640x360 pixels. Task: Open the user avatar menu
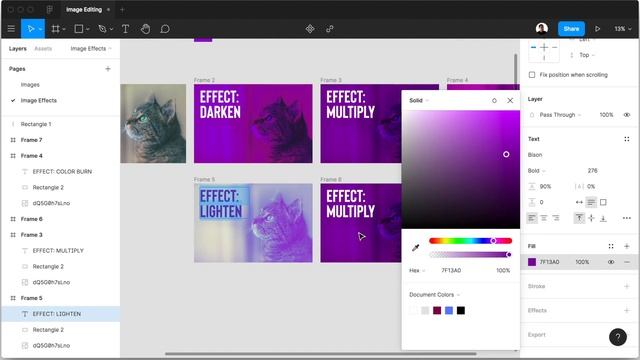[x=542, y=29]
